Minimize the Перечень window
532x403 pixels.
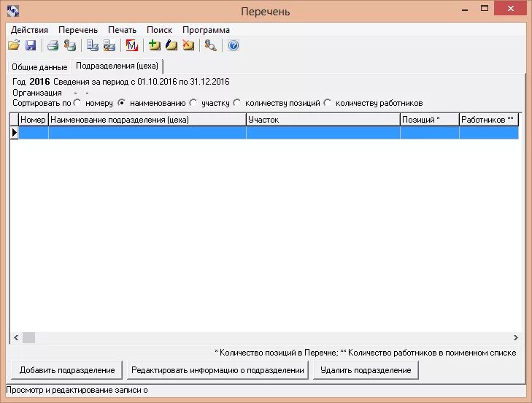click(465, 9)
